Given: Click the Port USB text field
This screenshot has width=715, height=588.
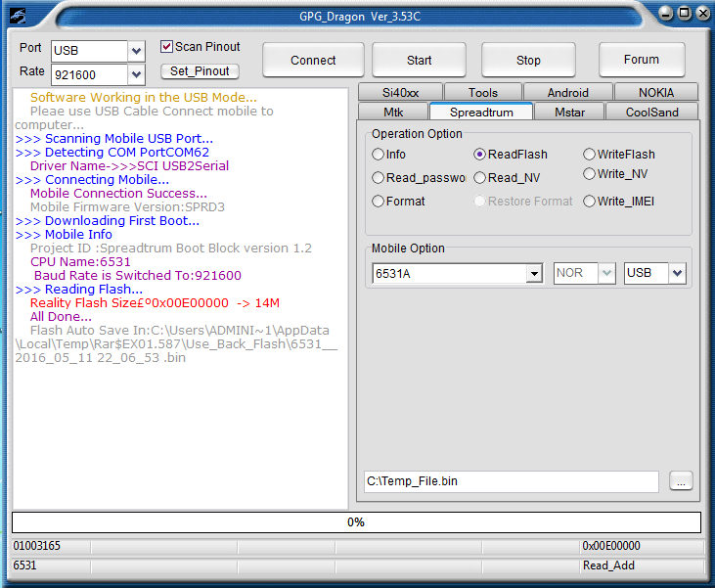Looking at the screenshot, I should click(89, 51).
